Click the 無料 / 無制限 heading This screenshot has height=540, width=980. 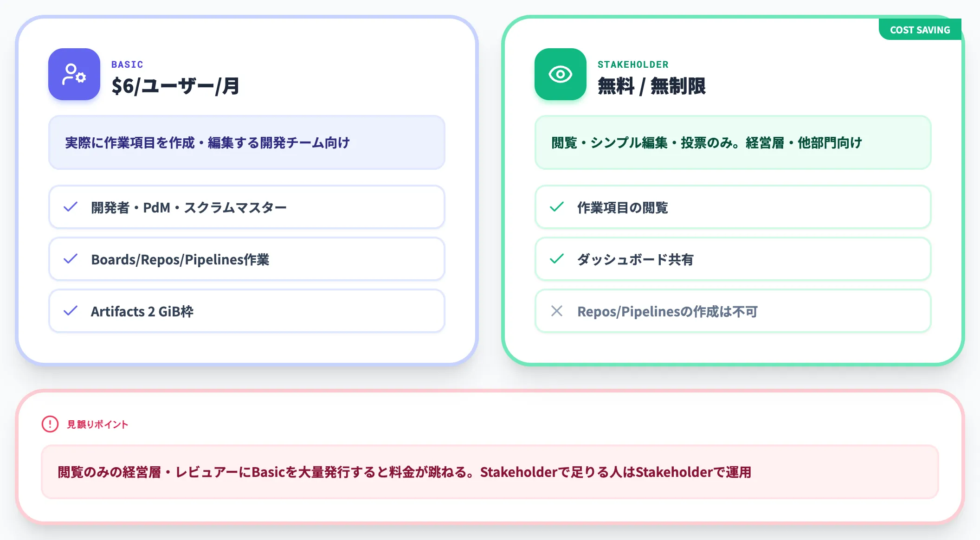(x=651, y=86)
